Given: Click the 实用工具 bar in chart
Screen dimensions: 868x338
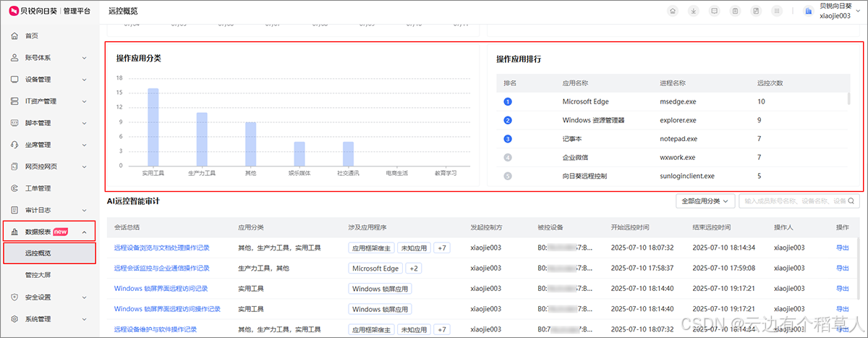Looking at the screenshot, I should coord(153,127).
